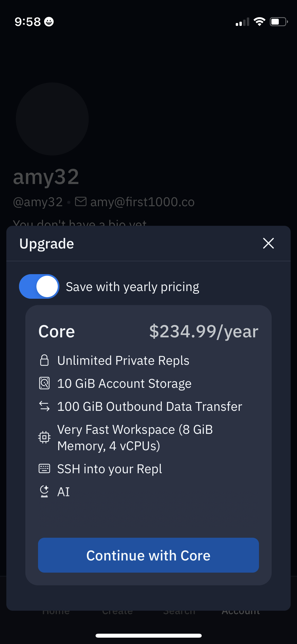Viewport: 297px width, 644px height.
Task: Tap the keyboard icon beside SSH
Action: (44, 469)
